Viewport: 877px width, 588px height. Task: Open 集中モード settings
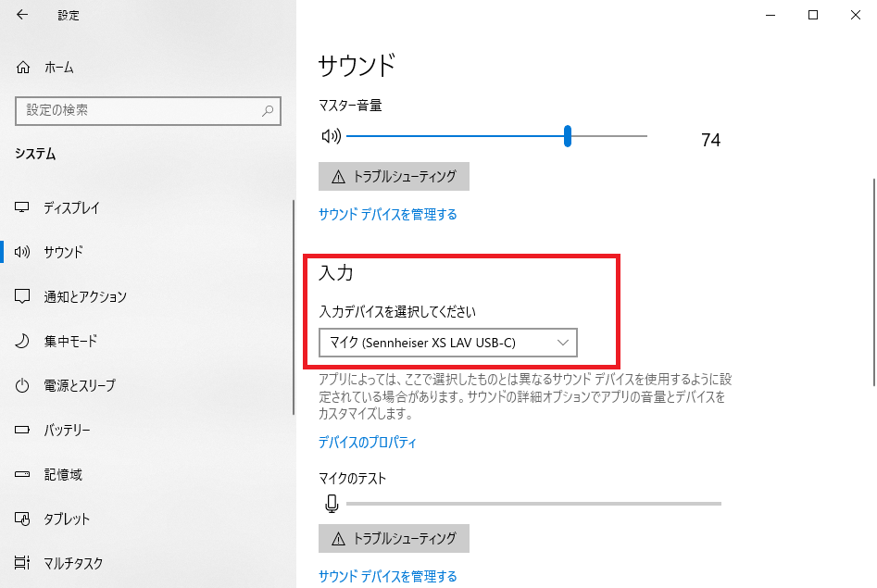tap(70, 342)
